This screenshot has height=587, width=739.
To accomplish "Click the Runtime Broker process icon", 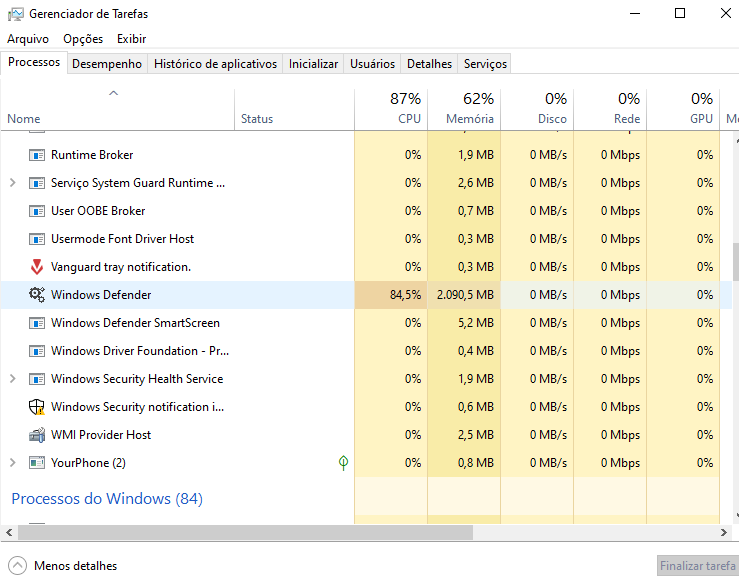I will (37, 155).
